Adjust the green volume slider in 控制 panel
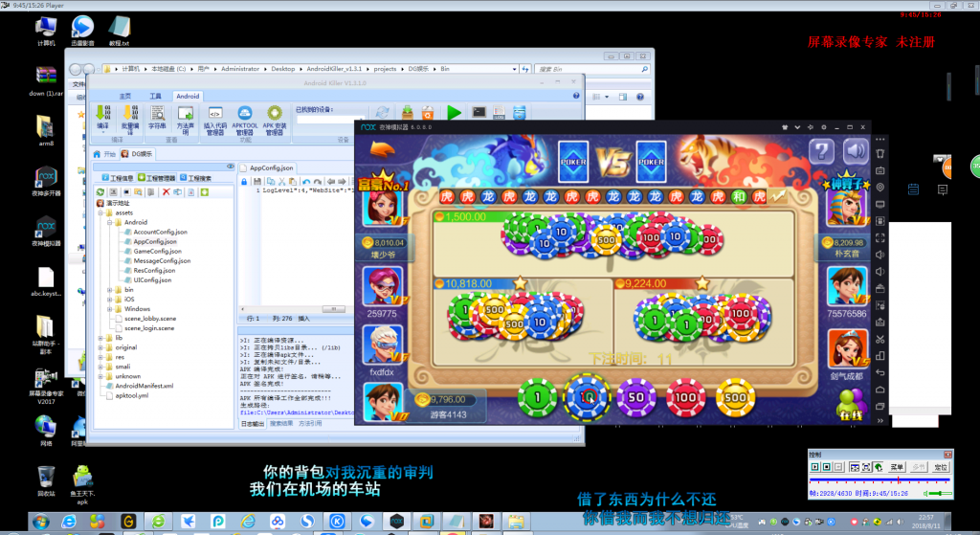The width and height of the screenshot is (980, 535). (940, 493)
